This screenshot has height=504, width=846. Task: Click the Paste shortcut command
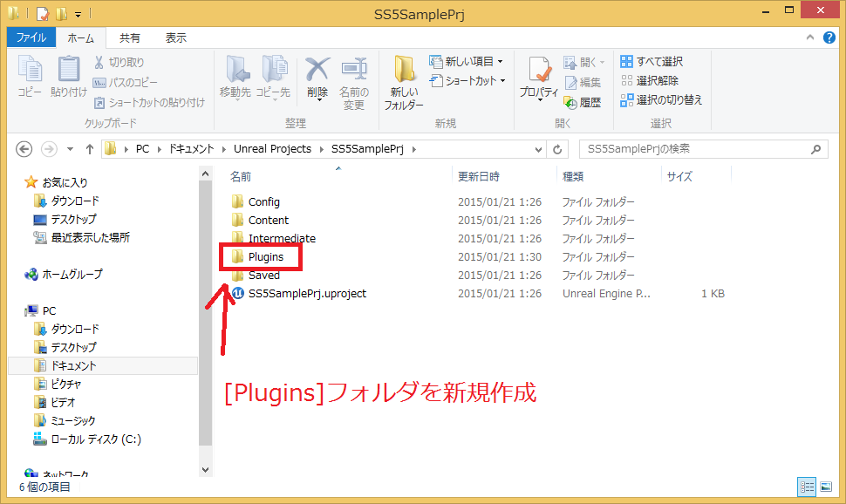[149, 103]
